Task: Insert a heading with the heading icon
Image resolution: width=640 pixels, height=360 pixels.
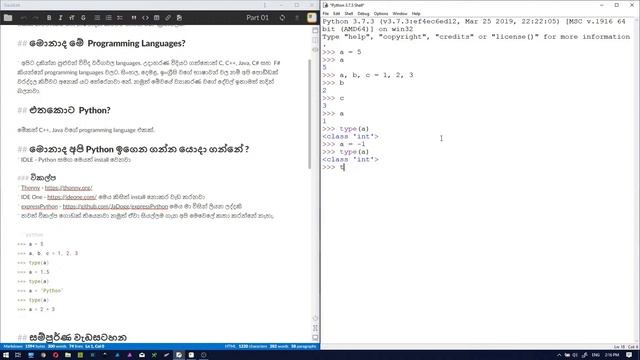Action: click(72, 18)
